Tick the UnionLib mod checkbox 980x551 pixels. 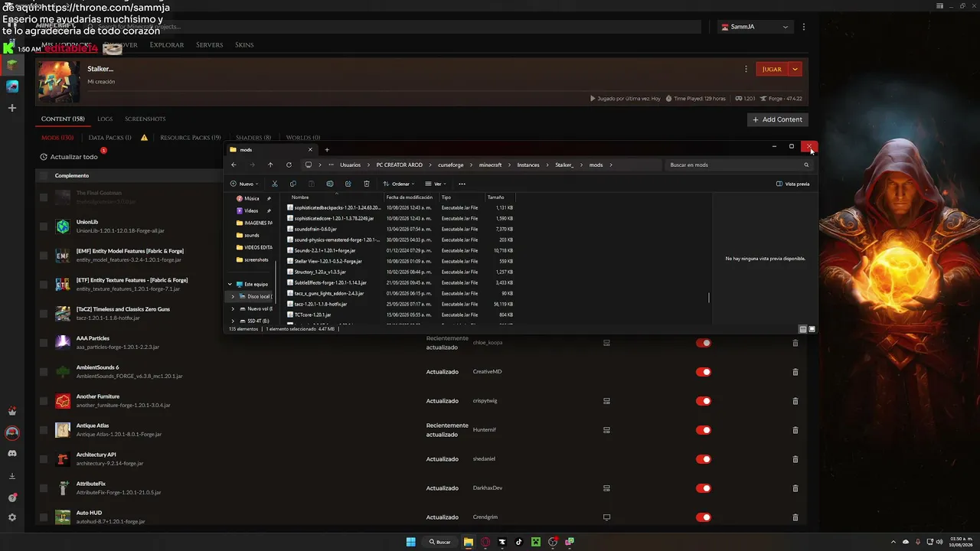(44, 227)
